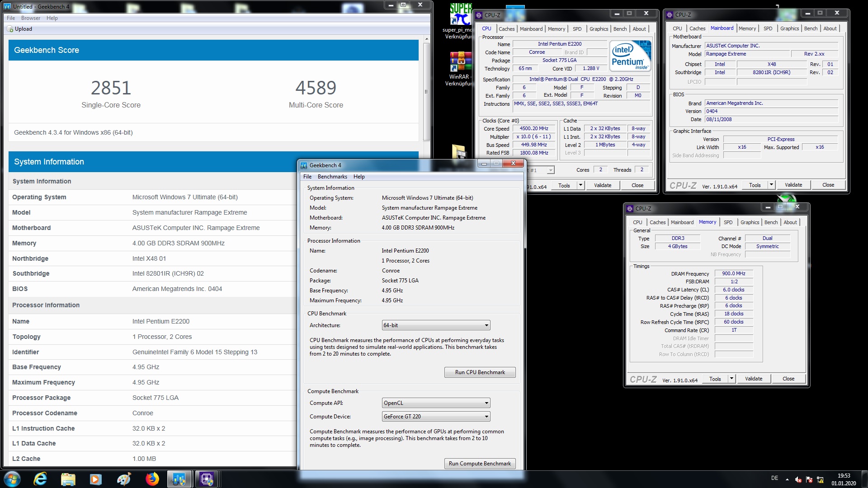Click the CPU-Z Memory window title icon
Image resolution: width=868 pixels, height=488 pixels.
coord(630,209)
